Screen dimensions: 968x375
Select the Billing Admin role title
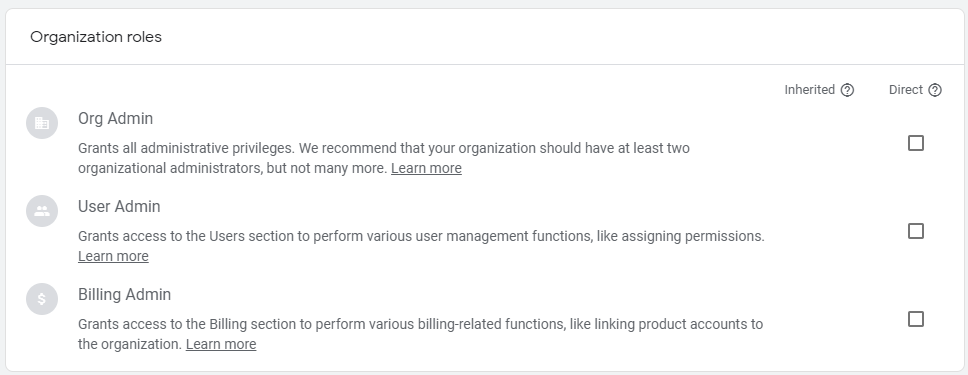124,295
